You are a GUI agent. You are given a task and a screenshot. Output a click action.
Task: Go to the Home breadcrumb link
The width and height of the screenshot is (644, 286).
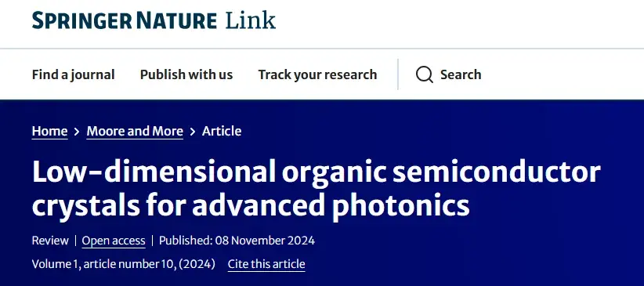click(x=49, y=132)
